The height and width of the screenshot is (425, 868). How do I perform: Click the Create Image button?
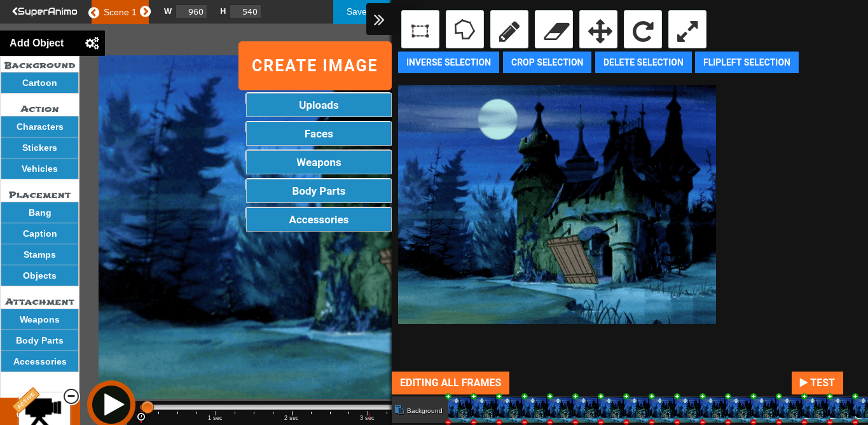click(x=315, y=66)
